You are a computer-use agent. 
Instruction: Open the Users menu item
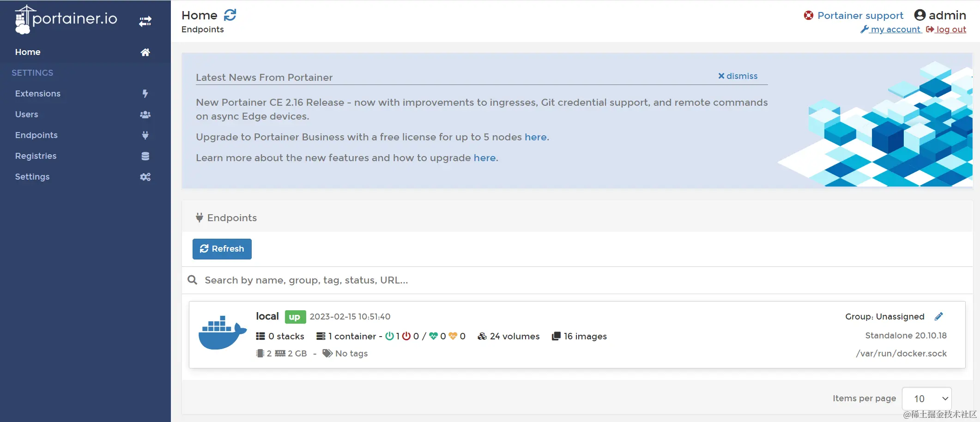85,115
